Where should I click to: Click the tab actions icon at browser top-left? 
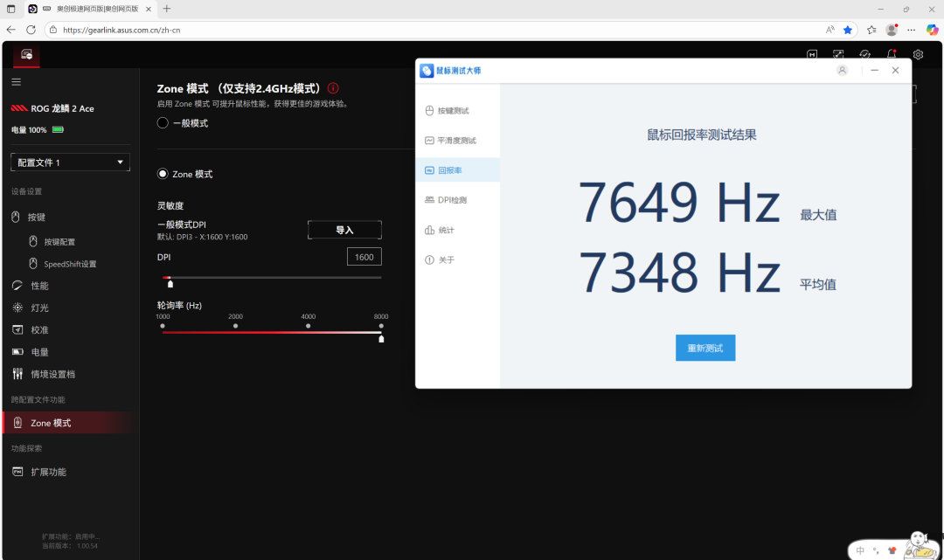[x=10, y=9]
